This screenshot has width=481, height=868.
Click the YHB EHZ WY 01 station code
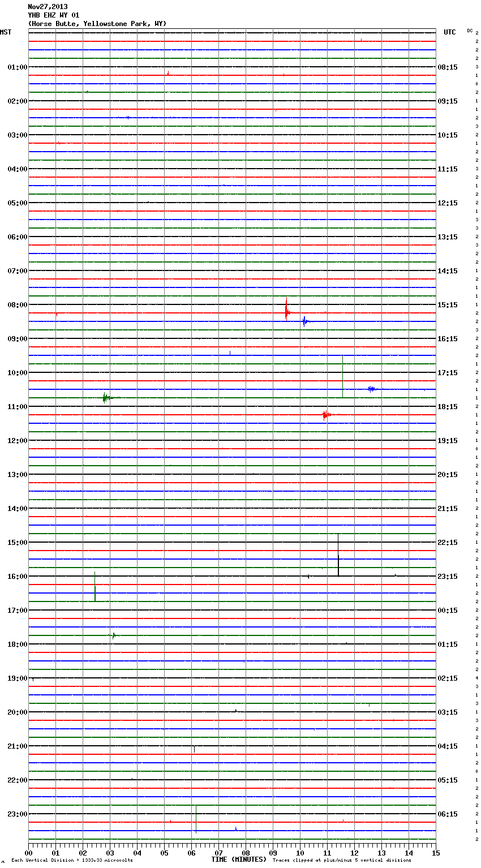tap(54, 15)
